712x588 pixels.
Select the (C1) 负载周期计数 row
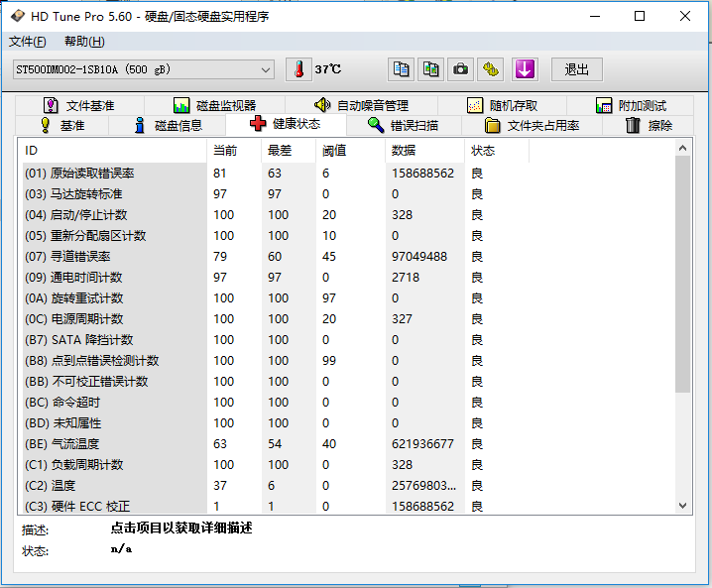tap(275, 465)
